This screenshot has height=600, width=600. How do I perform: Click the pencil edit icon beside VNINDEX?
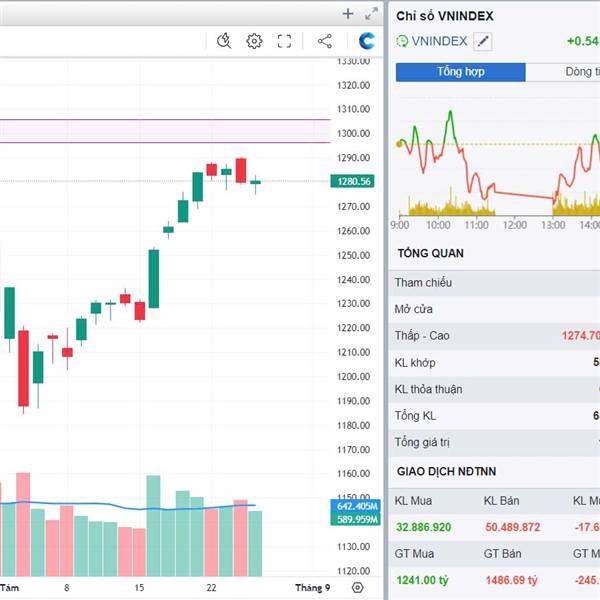point(483,41)
